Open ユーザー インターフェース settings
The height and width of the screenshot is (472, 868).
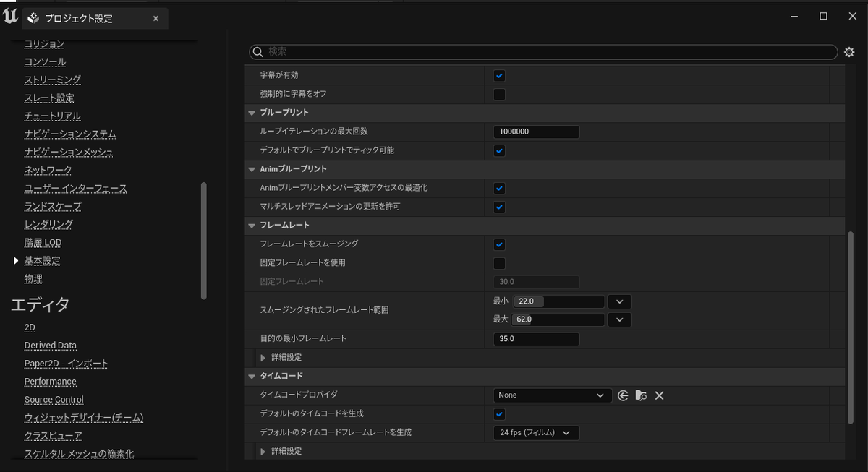point(75,189)
